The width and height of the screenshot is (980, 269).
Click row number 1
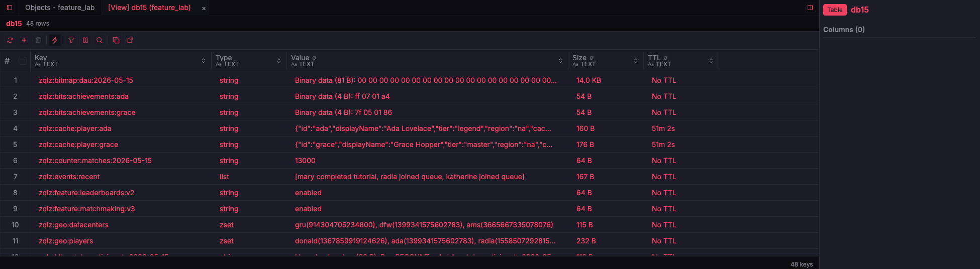tap(16, 80)
